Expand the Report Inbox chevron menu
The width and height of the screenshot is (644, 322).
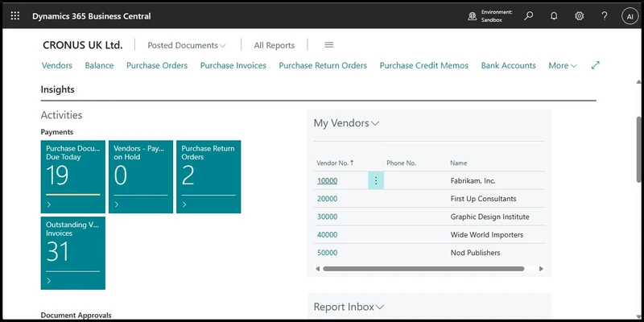380,307
